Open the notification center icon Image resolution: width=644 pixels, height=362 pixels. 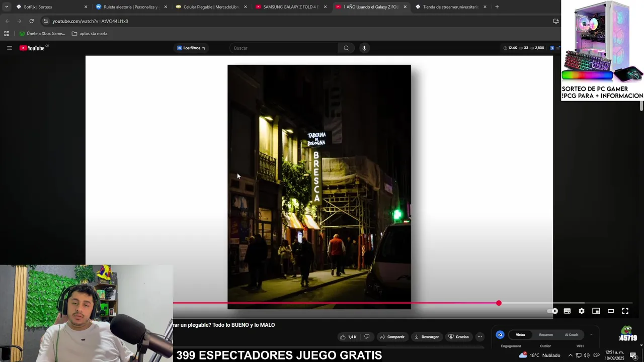[633, 355]
